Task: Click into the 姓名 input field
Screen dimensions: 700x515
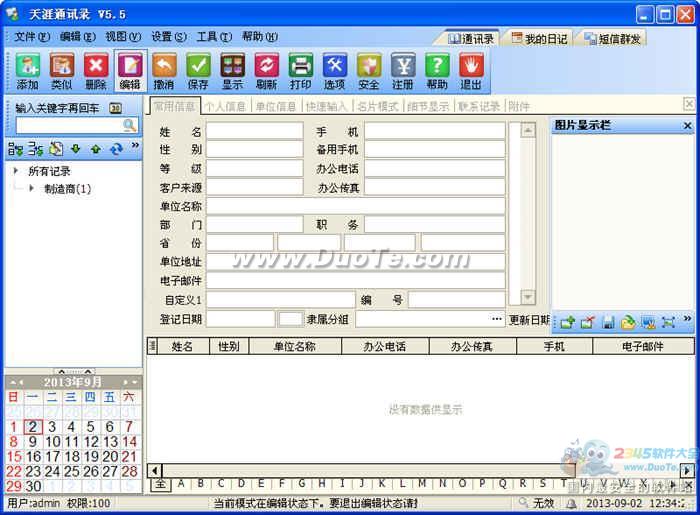Action: (254, 132)
